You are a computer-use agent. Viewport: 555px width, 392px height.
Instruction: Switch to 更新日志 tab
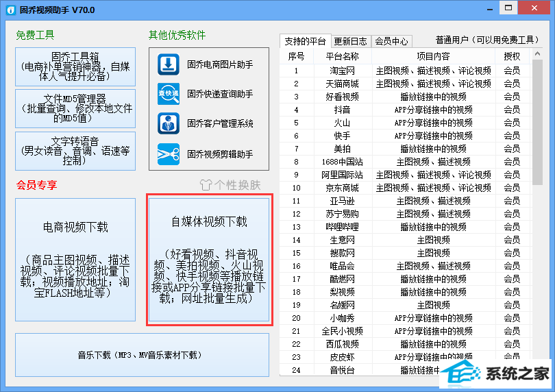point(351,41)
